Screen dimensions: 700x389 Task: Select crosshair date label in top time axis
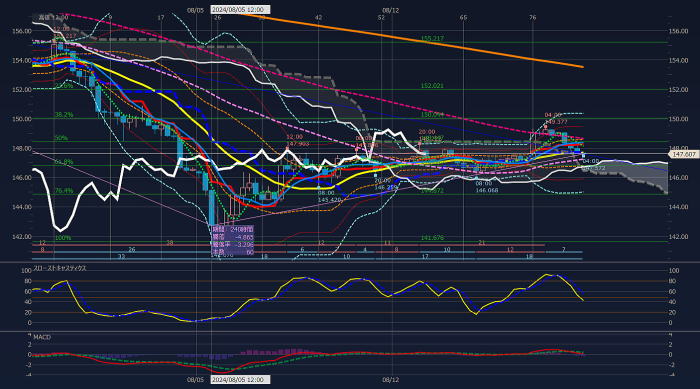[240, 9]
